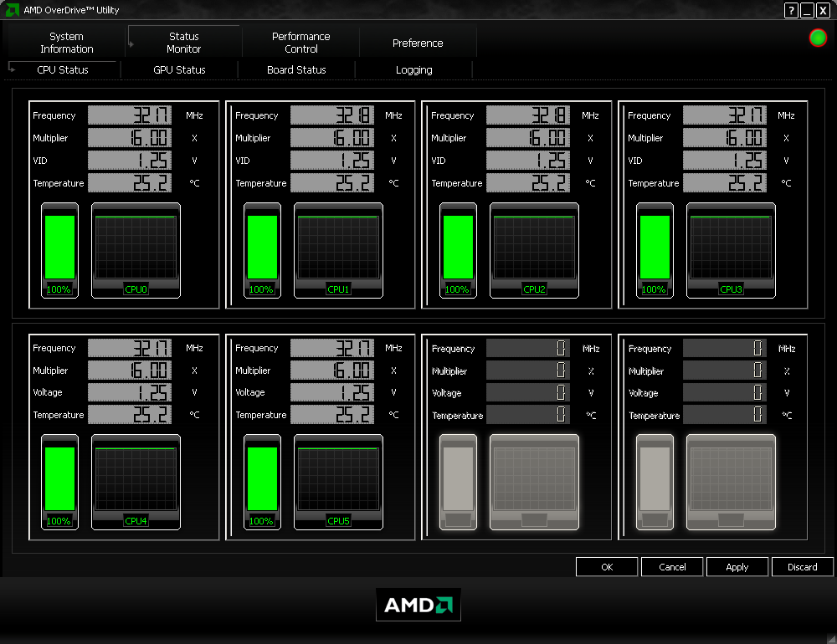Click the CPU2 usage bar
Viewport: 837px width, 644px height.
click(458, 247)
